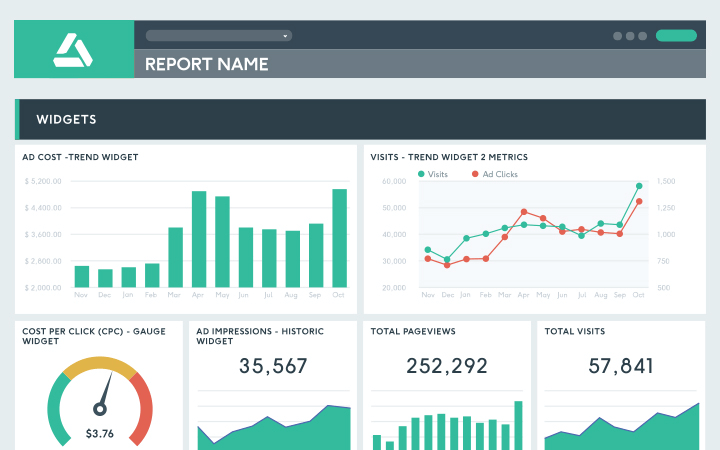Click the 252,292 Total Pageviews value
720x450 pixels.
point(447,366)
